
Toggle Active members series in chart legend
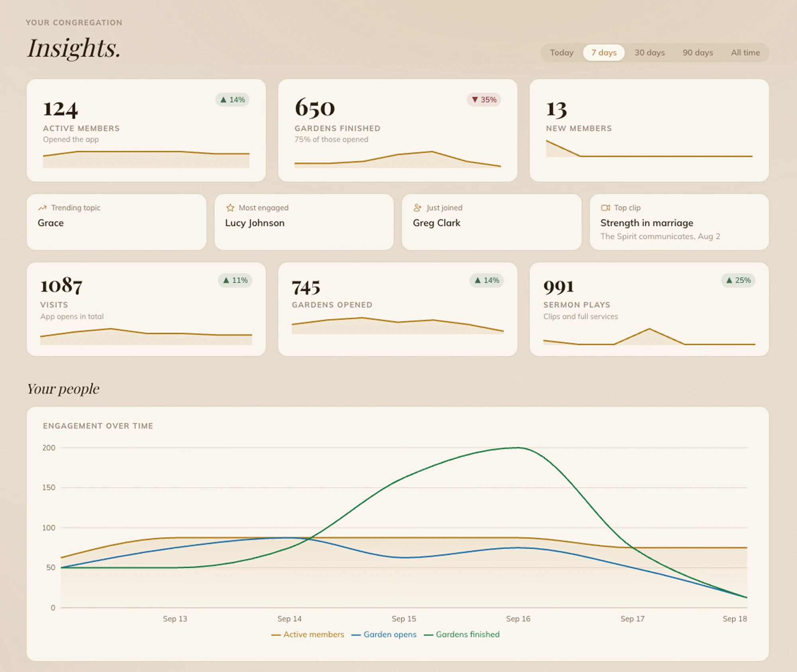tap(308, 634)
